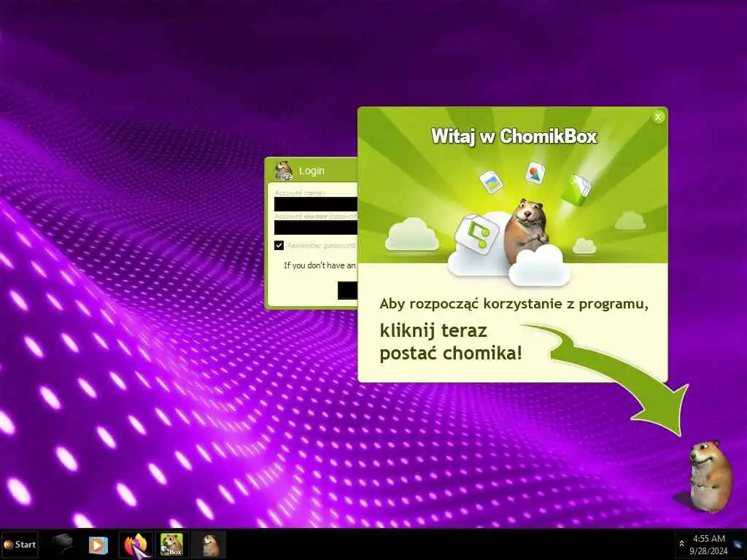Viewport: 747px width, 560px height.
Task: Open the black box app in taskbar
Action: 62,544
